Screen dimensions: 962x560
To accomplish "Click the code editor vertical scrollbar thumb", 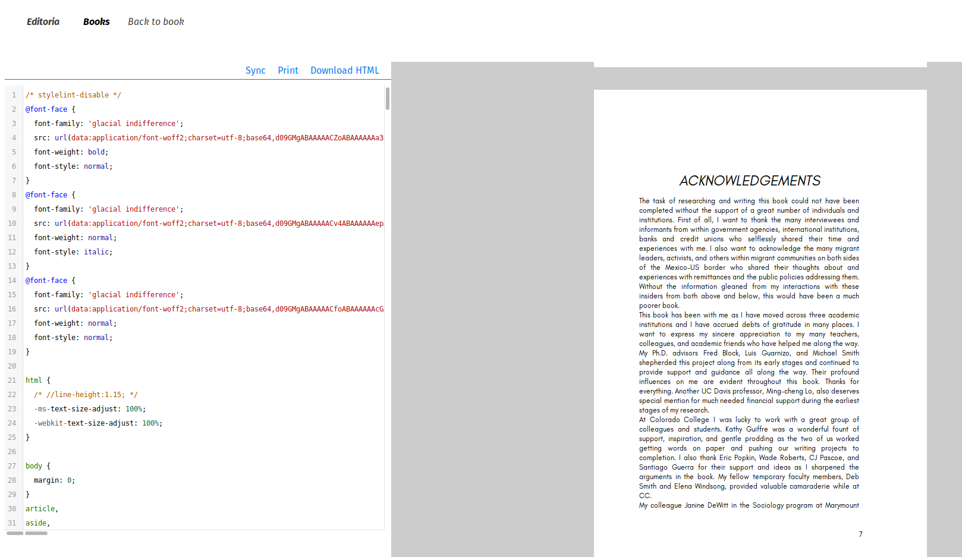I will click(x=388, y=99).
